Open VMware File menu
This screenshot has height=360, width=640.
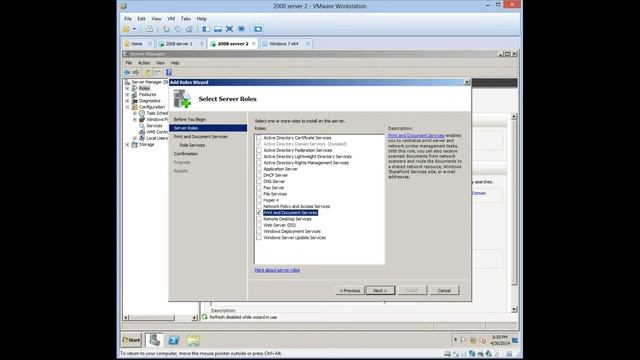128,19
